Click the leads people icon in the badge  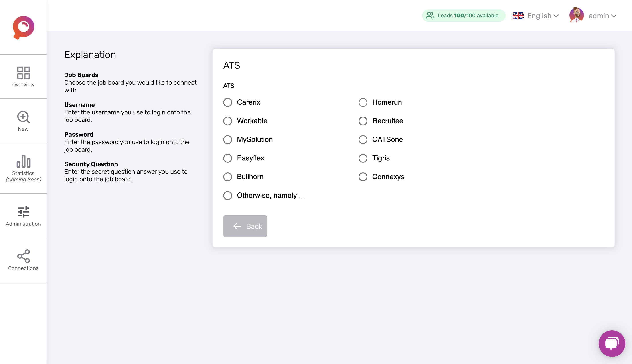pyautogui.click(x=430, y=15)
